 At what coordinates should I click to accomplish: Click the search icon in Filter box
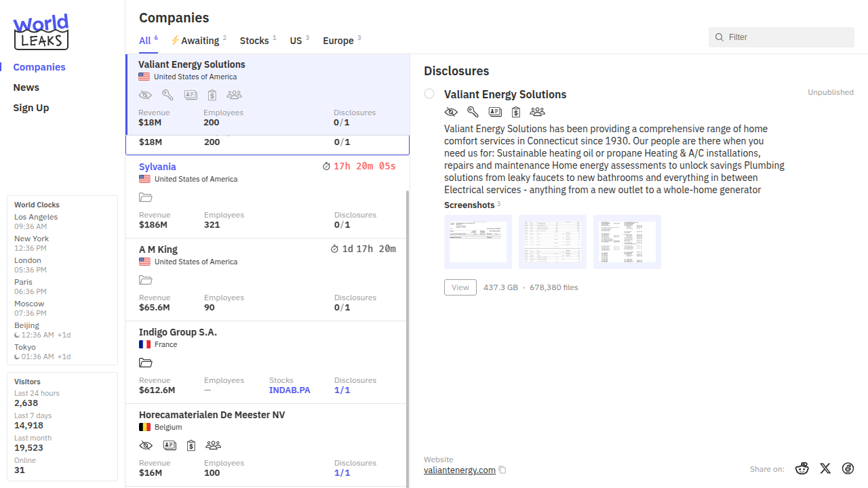coord(719,37)
